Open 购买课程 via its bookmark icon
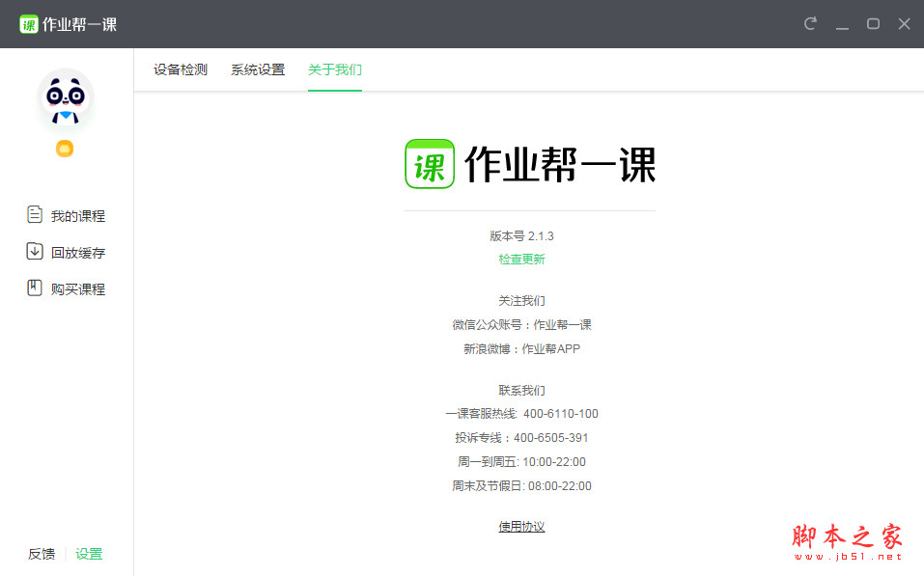Image resolution: width=924 pixels, height=576 pixels. tap(34, 288)
